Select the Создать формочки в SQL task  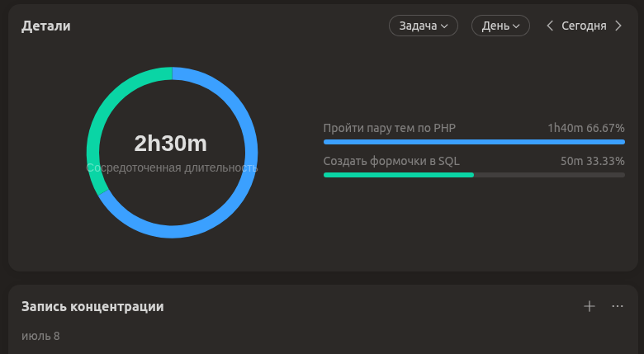[391, 161]
